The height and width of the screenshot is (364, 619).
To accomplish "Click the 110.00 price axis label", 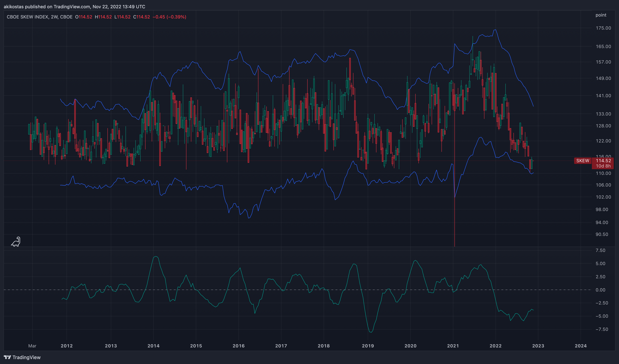I will point(603,173).
